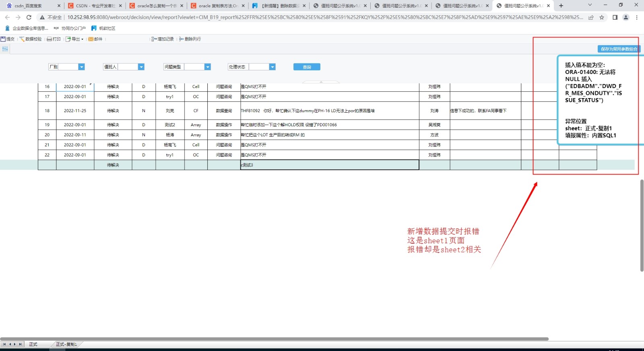Screen dimensions: 644x351
Task: Expand the 厂别 dropdown
Action: [x=81, y=67]
